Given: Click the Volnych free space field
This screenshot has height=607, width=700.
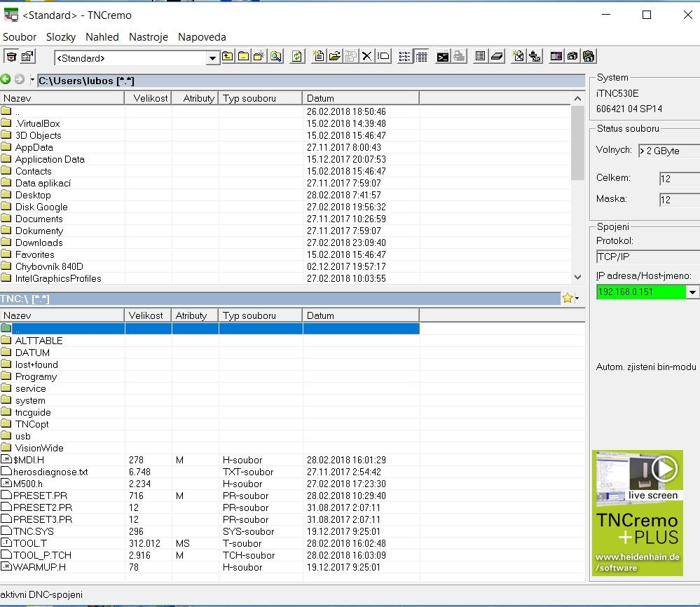Looking at the screenshot, I should 668,151.
